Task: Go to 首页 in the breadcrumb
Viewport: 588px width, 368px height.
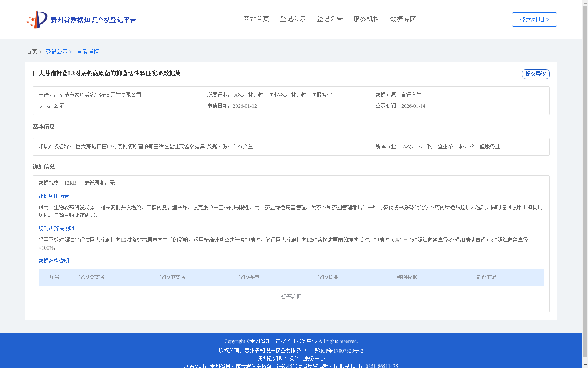Action: coord(32,52)
